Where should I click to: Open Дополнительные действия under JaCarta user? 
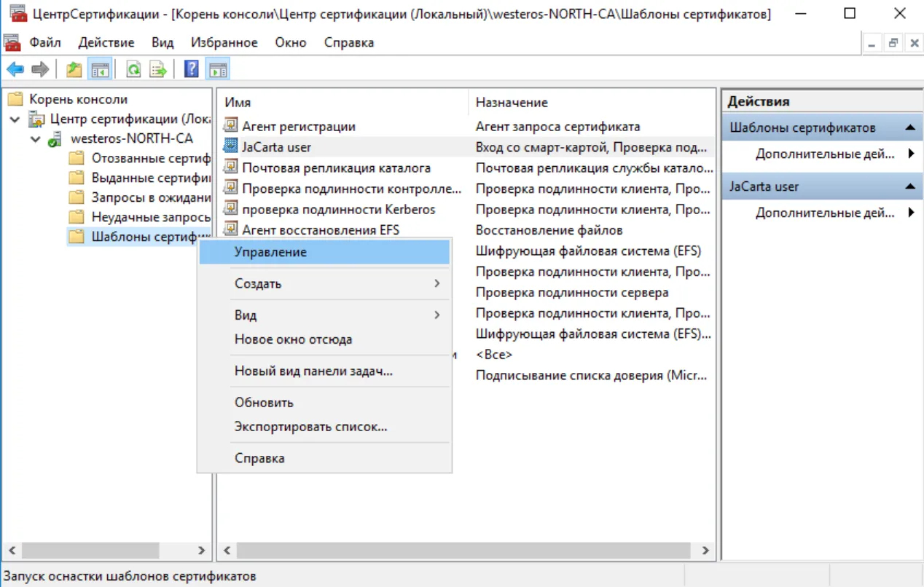[823, 213]
